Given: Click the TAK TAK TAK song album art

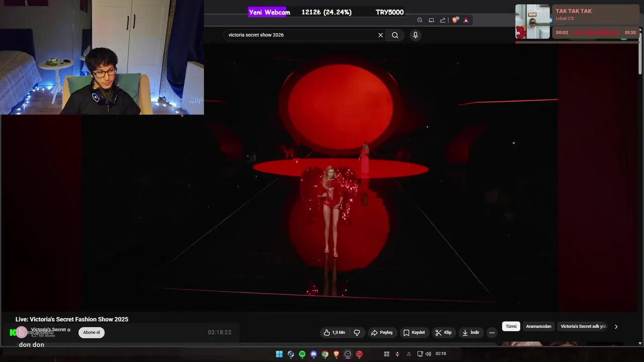Looking at the screenshot, I should pos(533,22).
